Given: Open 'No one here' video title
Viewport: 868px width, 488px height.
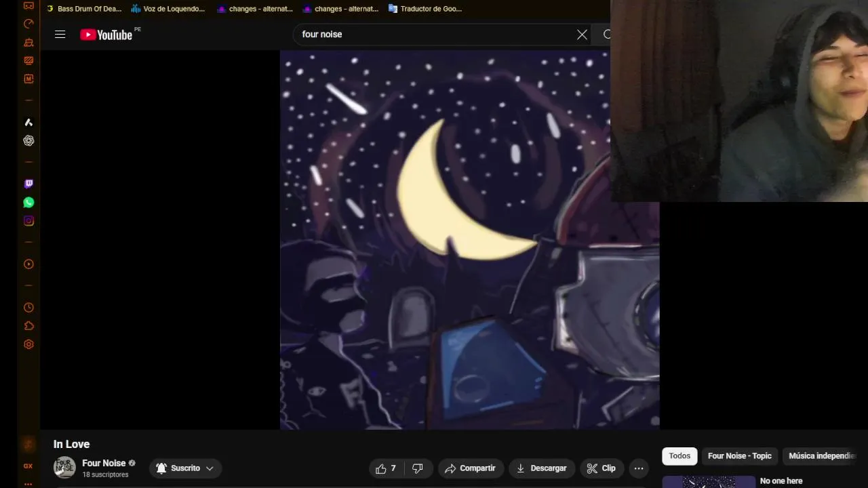Looking at the screenshot, I should point(781,481).
